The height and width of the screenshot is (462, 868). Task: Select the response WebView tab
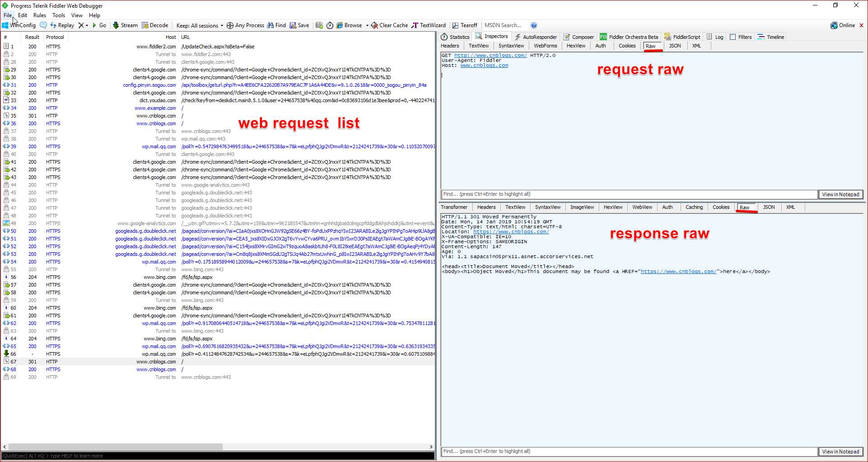[642, 207]
